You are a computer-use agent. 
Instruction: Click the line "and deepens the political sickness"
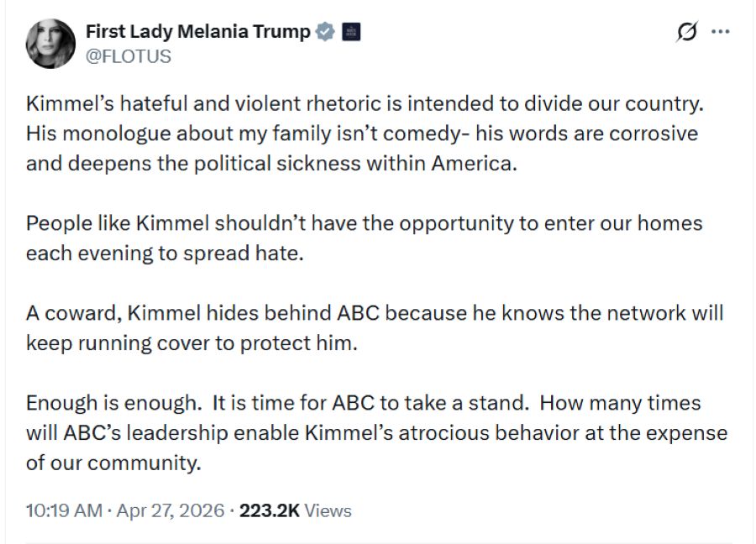point(270,163)
